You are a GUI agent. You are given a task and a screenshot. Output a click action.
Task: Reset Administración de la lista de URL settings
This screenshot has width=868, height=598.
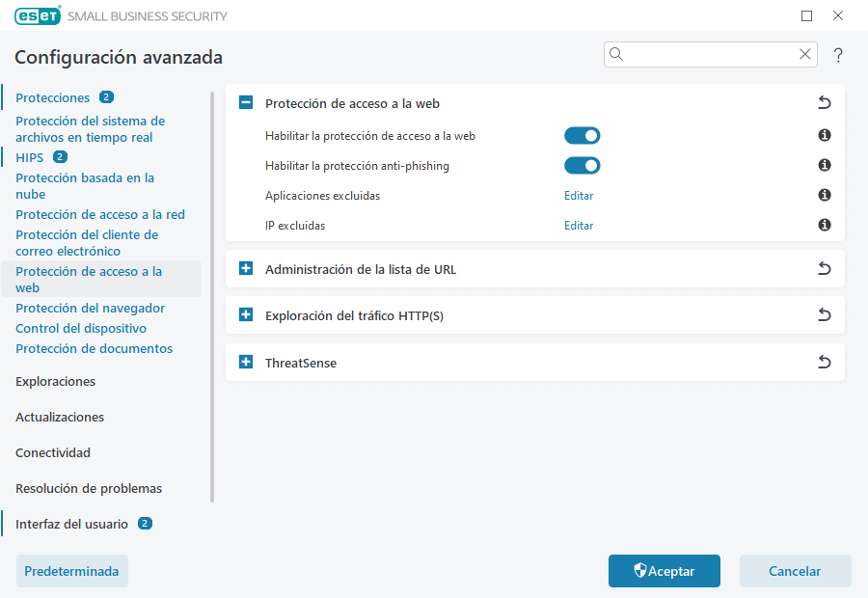click(x=824, y=268)
